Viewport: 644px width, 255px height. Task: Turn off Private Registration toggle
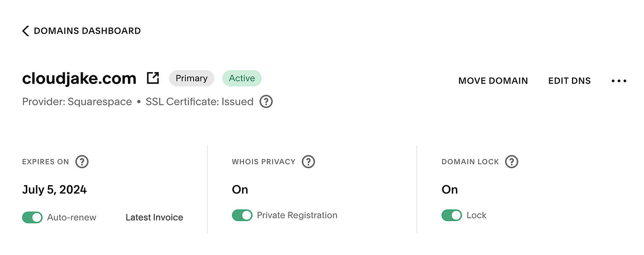click(242, 215)
